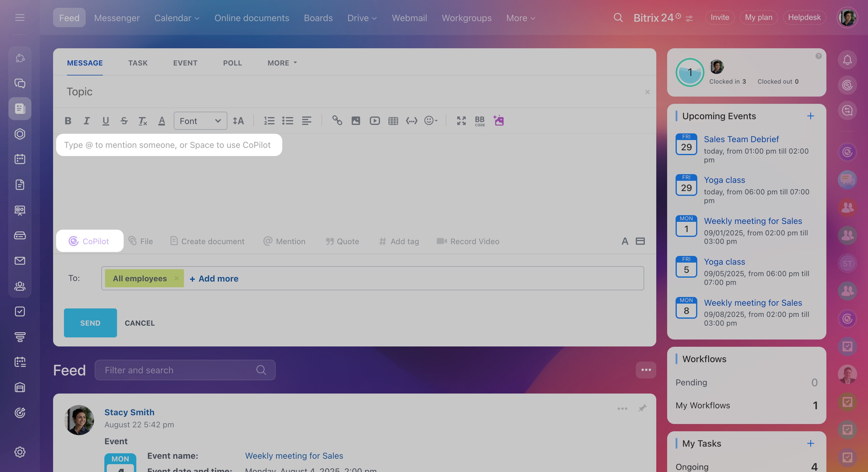Click the insert video icon

point(374,121)
